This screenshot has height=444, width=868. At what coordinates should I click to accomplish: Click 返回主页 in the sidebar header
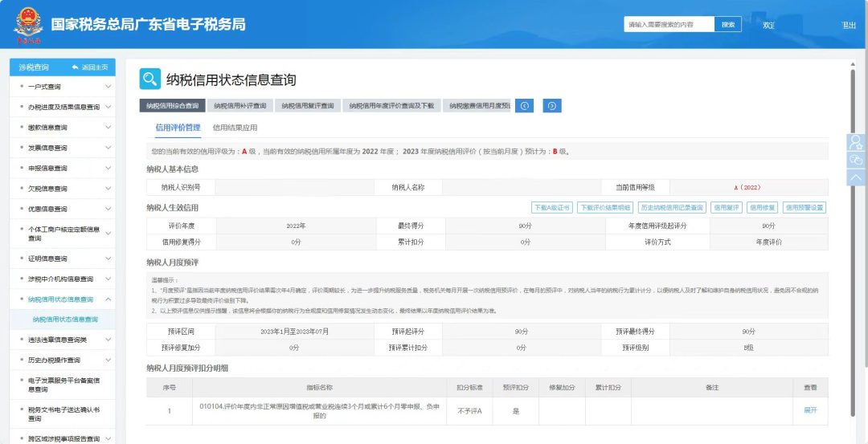(90, 67)
